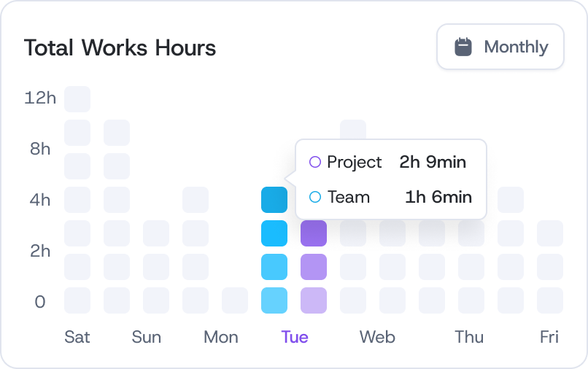Select the darkest blue cell on Tuesday
This screenshot has height=369, width=588.
274,200
